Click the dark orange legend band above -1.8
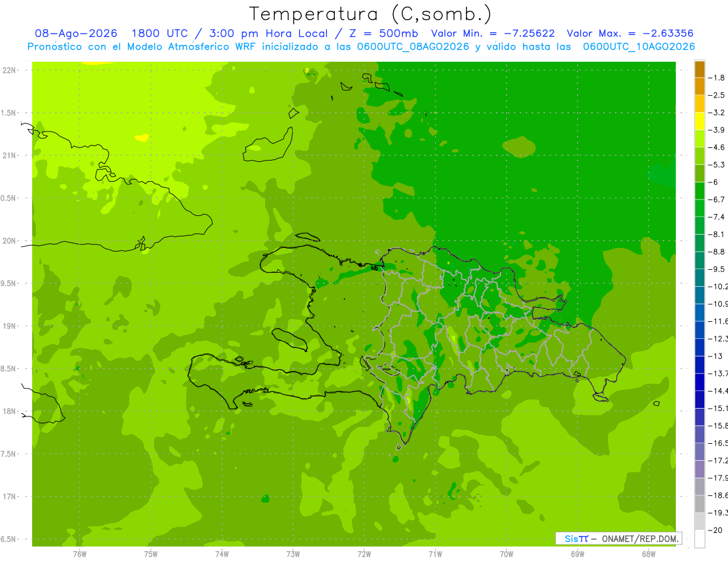The height and width of the screenshot is (562, 728). pyautogui.click(x=699, y=69)
